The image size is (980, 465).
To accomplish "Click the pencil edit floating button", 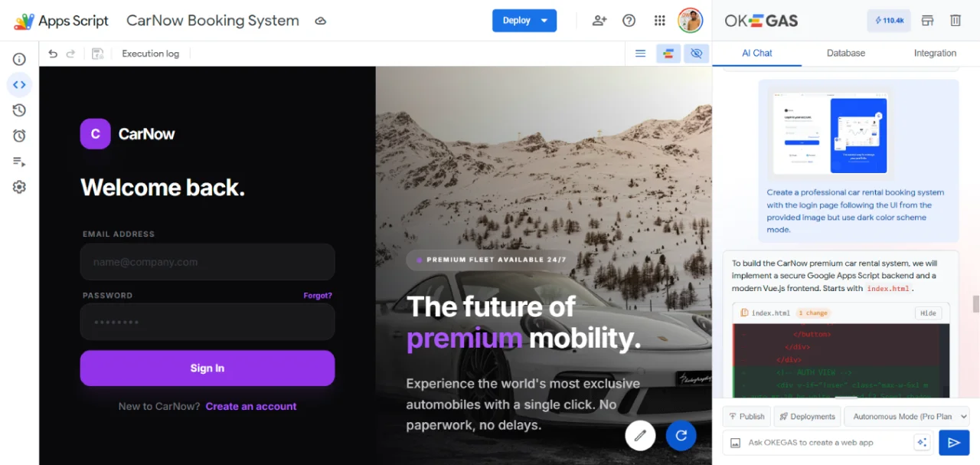I will [640, 436].
